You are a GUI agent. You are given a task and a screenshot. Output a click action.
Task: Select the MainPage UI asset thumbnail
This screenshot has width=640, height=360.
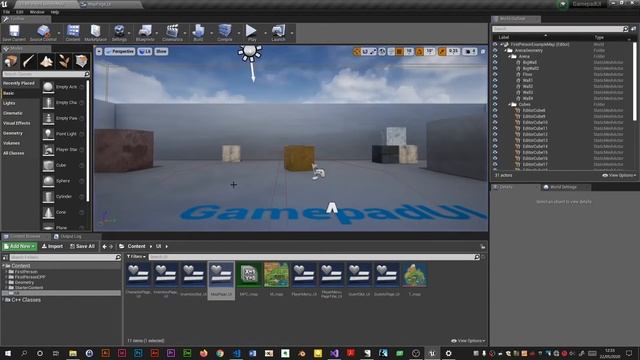click(221, 274)
